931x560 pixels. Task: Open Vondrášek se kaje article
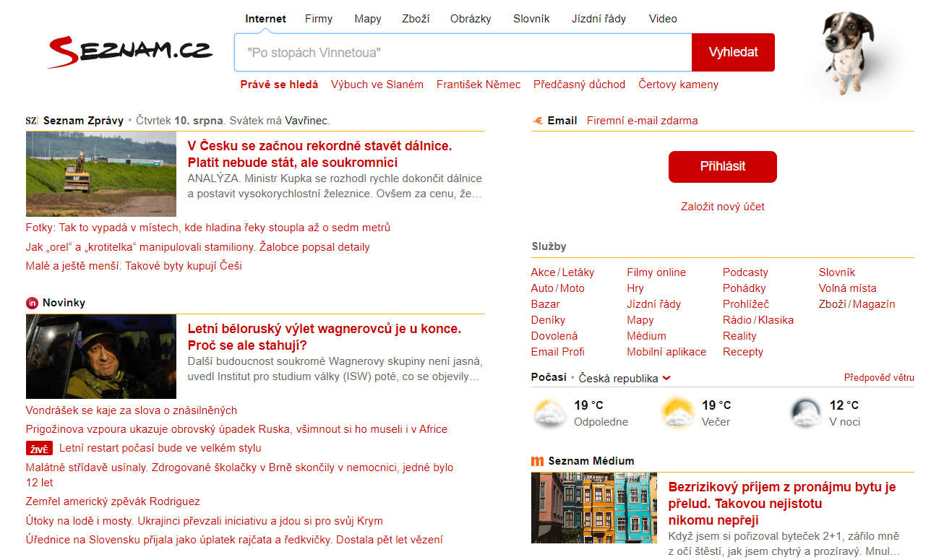(x=131, y=410)
